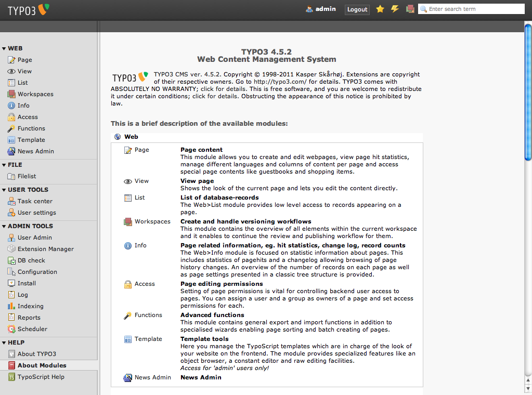The height and width of the screenshot is (395, 532).
Task: Collapse the FILE module group
Action: coord(4,165)
